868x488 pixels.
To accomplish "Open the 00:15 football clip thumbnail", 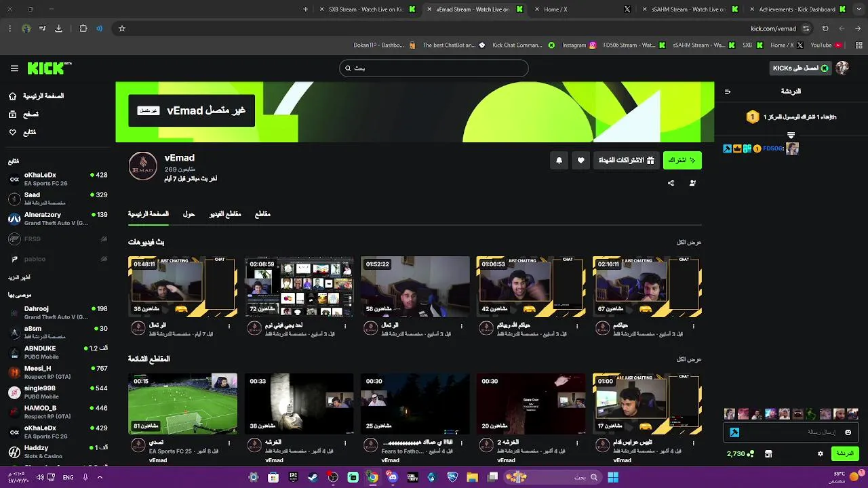I will coord(183,404).
